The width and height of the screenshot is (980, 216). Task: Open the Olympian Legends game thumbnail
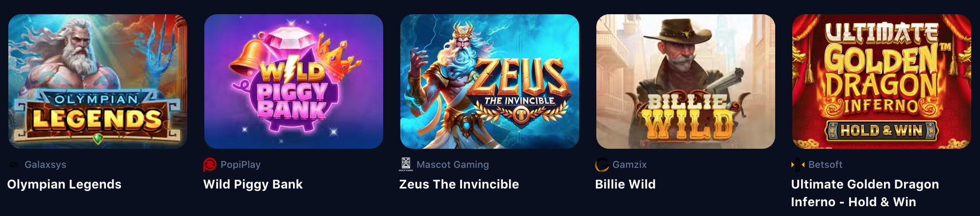point(98,81)
